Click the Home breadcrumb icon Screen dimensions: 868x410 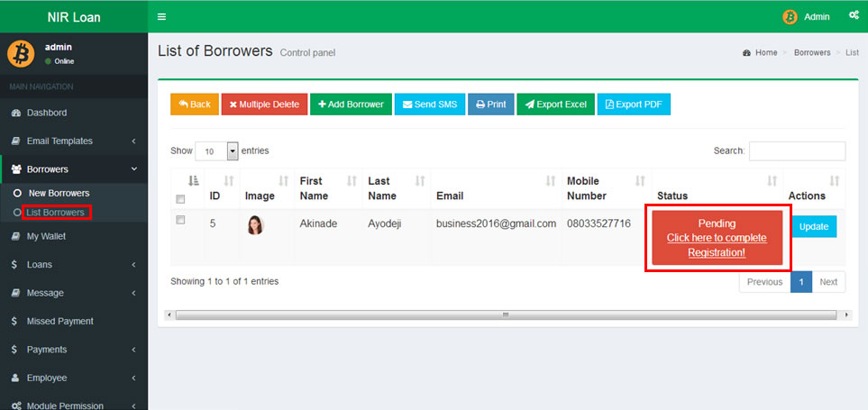point(746,53)
